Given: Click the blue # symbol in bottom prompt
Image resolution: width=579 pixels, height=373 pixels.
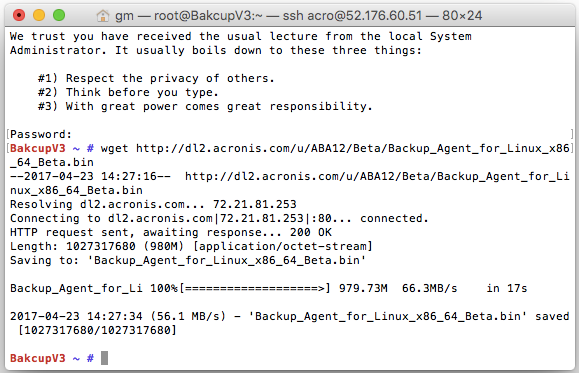Looking at the screenshot, I should tap(90, 358).
